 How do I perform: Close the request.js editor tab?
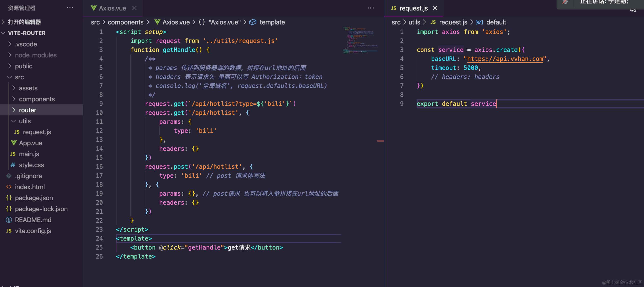coord(435,8)
